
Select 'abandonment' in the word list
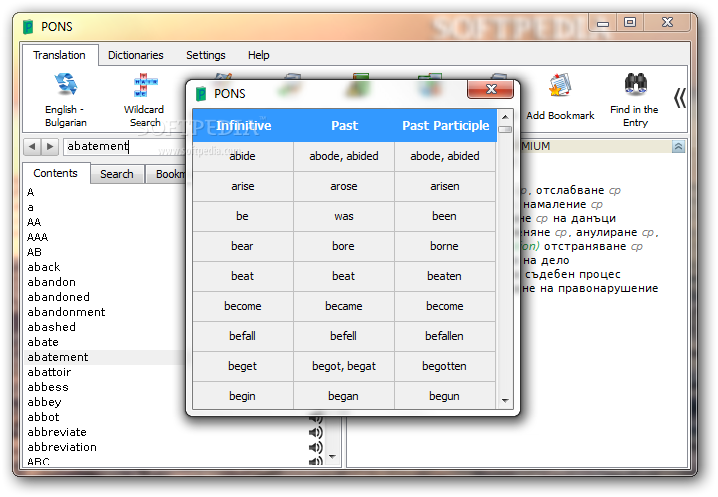pyautogui.click(x=66, y=312)
